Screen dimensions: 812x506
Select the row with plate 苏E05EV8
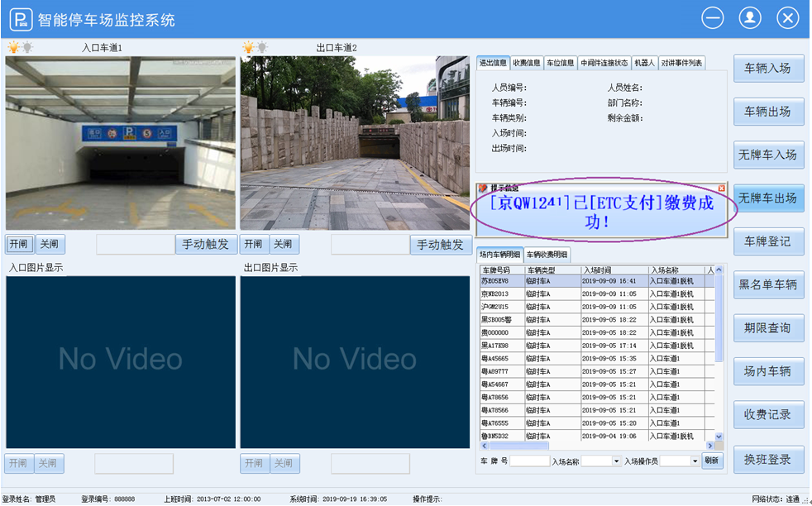(597, 281)
